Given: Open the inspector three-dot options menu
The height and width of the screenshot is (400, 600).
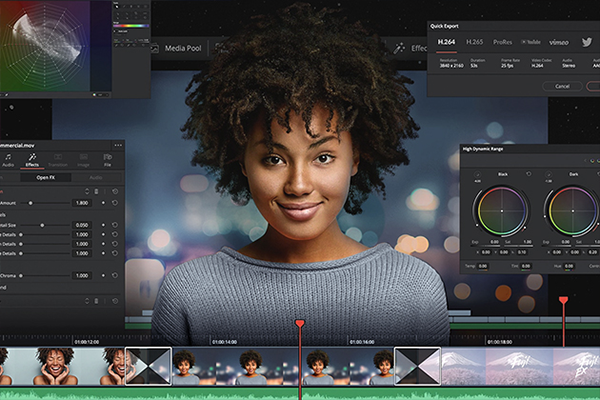Looking at the screenshot, I should pyautogui.click(x=118, y=145).
